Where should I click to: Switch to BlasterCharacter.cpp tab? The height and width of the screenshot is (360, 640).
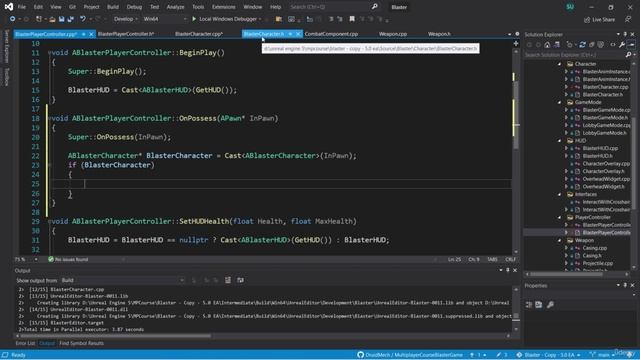(199, 34)
